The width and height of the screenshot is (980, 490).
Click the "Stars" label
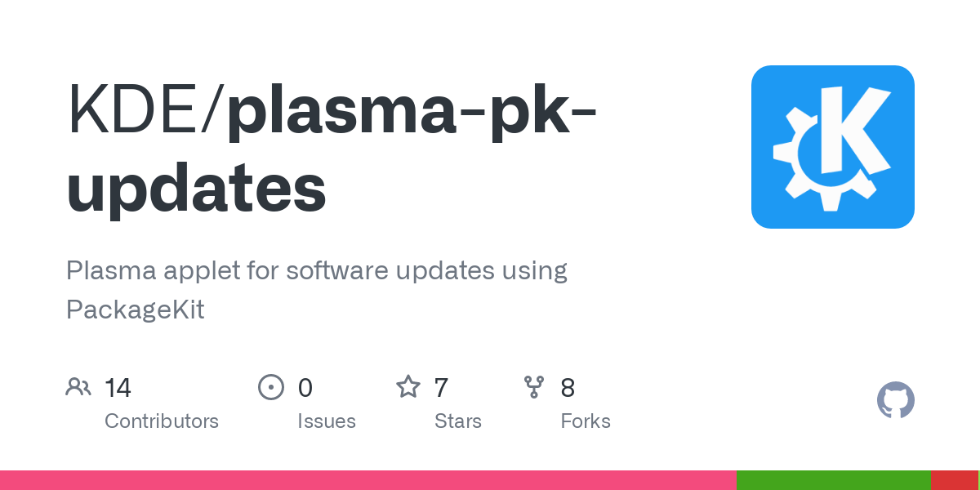tap(457, 421)
